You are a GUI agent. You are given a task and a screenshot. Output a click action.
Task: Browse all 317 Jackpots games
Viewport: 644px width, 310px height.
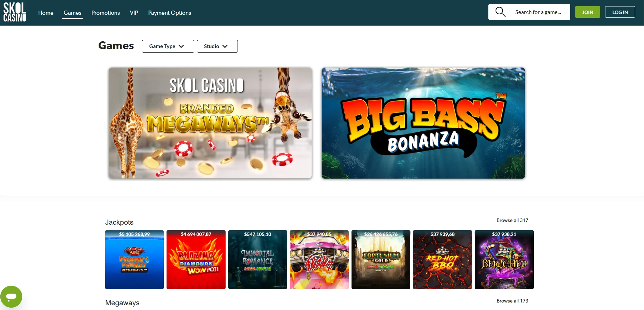pyautogui.click(x=512, y=220)
